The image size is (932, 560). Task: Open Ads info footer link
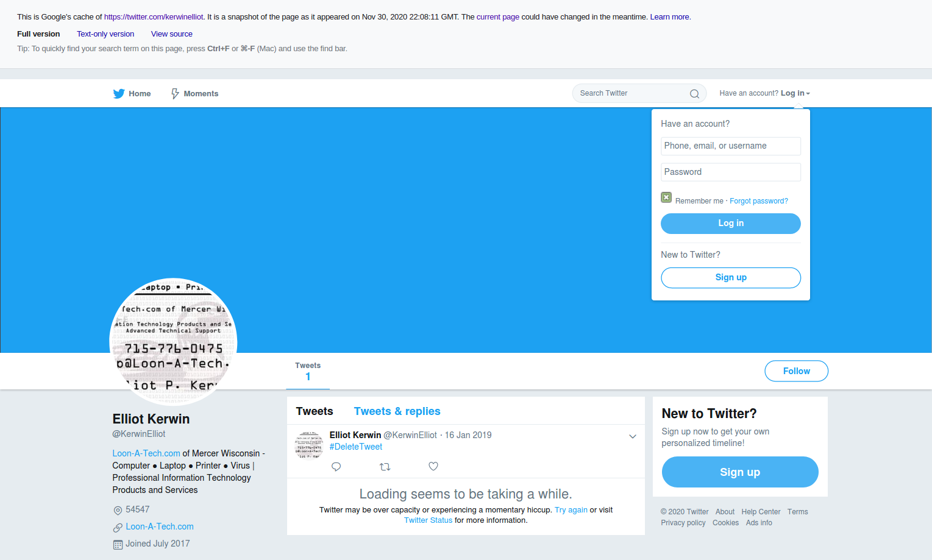click(759, 523)
